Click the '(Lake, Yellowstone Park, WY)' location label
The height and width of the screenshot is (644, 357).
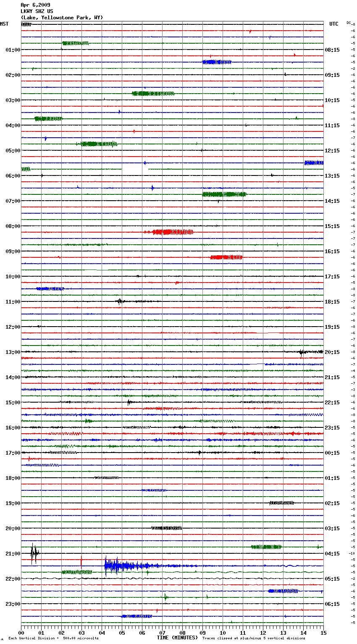point(62,18)
